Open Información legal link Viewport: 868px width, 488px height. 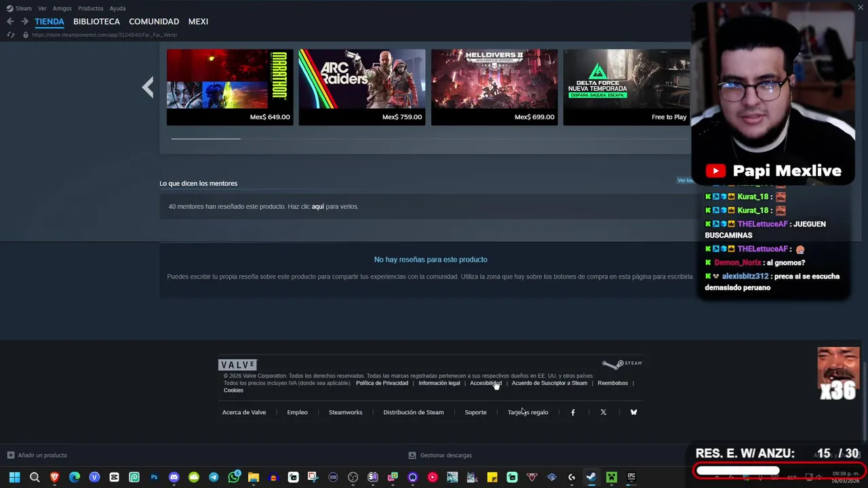point(439,383)
